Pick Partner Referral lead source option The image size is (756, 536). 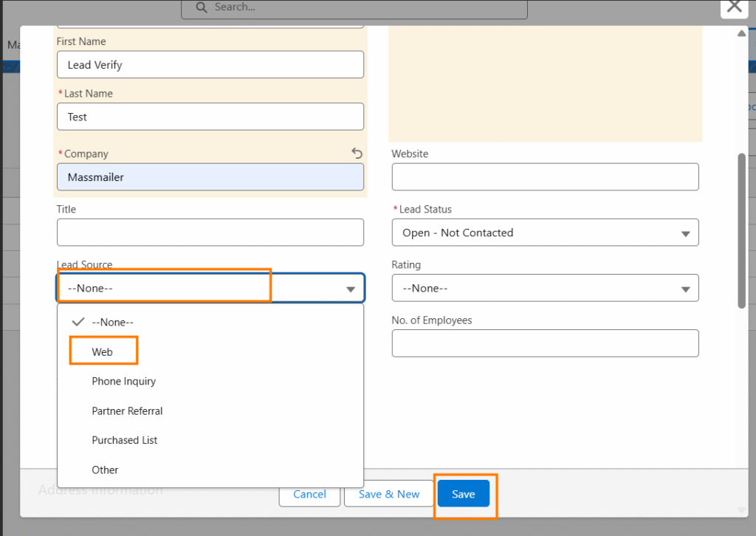[127, 411]
